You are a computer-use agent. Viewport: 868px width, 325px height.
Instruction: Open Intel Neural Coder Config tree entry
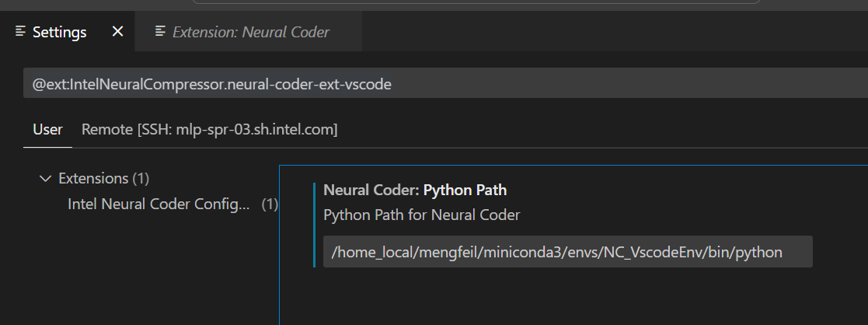click(159, 204)
